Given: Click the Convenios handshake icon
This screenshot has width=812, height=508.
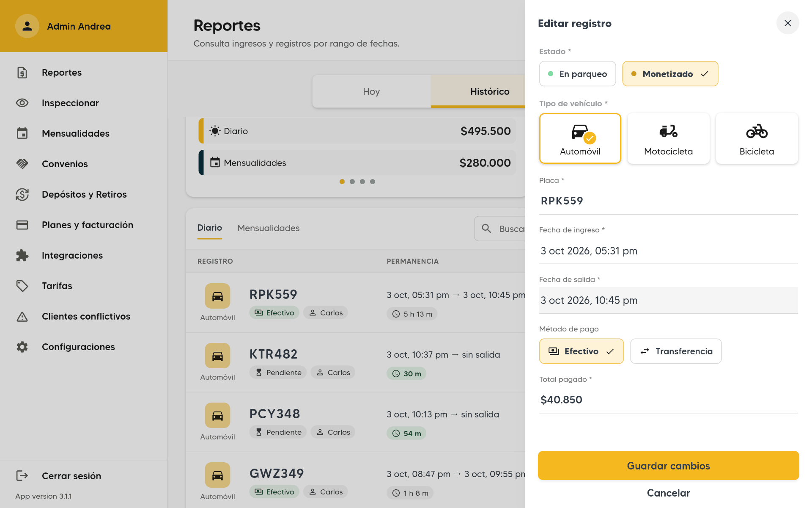Looking at the screenshot, I should tap(22, 164).
